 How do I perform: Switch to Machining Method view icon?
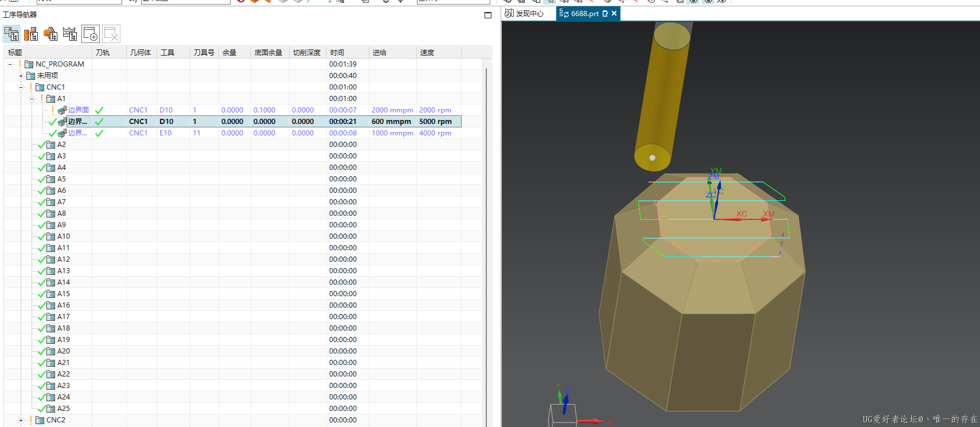(x=70, y=34)
